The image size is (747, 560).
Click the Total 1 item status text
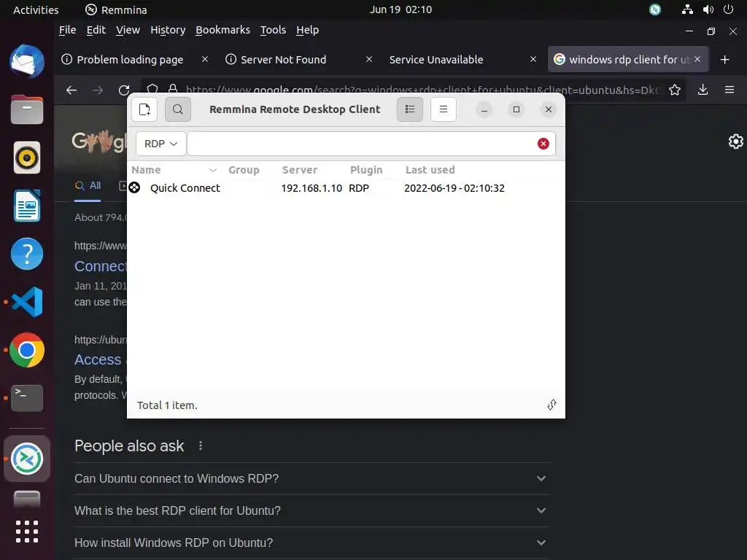[167, 405]
